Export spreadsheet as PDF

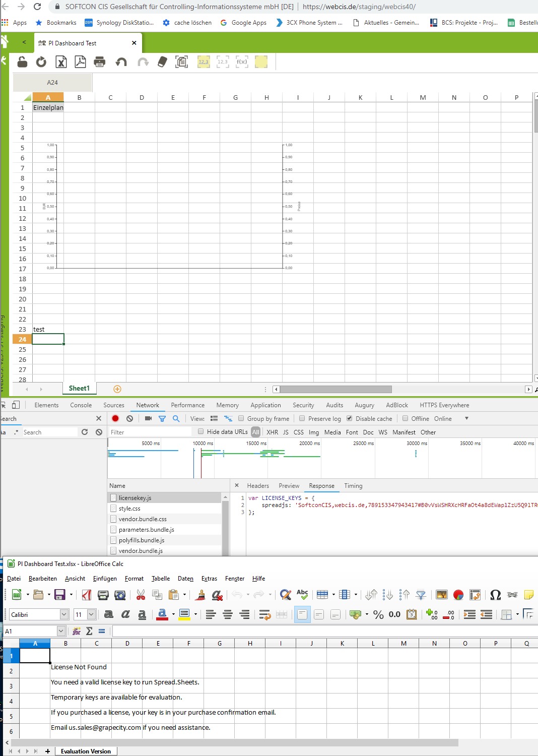(x=80, y=62)
